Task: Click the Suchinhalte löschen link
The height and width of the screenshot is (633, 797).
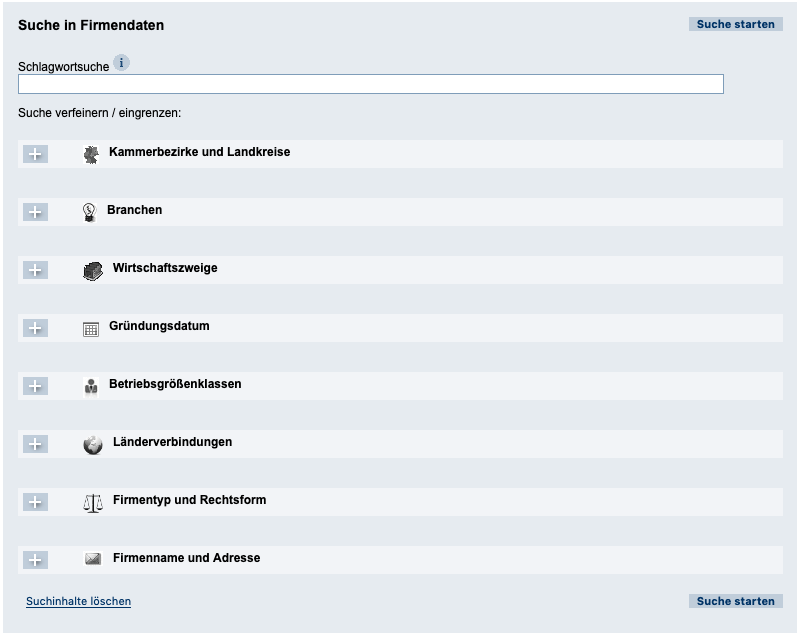Action: tap(79, 601)
